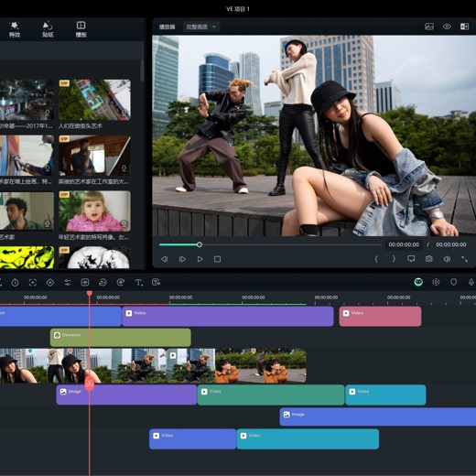The width and height of the screenshot is (476, 476).
Task: Step back one frame in player
Action: [x=164, y=259]
